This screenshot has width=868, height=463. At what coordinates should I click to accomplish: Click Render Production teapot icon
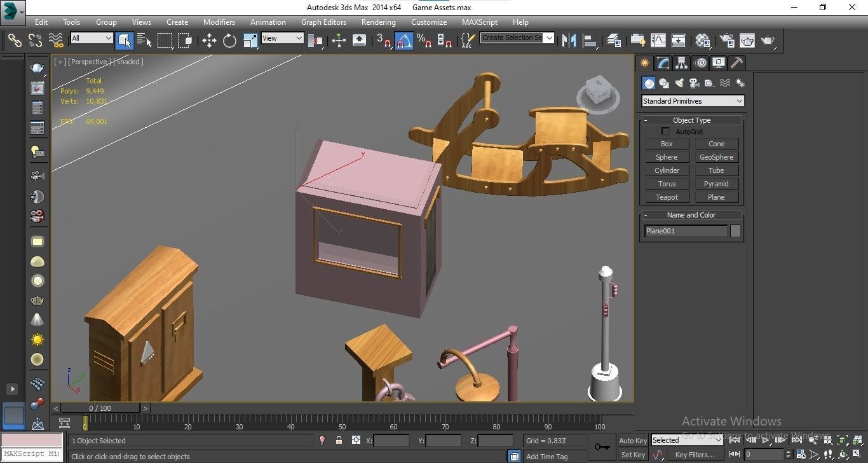tap(768, 41)
